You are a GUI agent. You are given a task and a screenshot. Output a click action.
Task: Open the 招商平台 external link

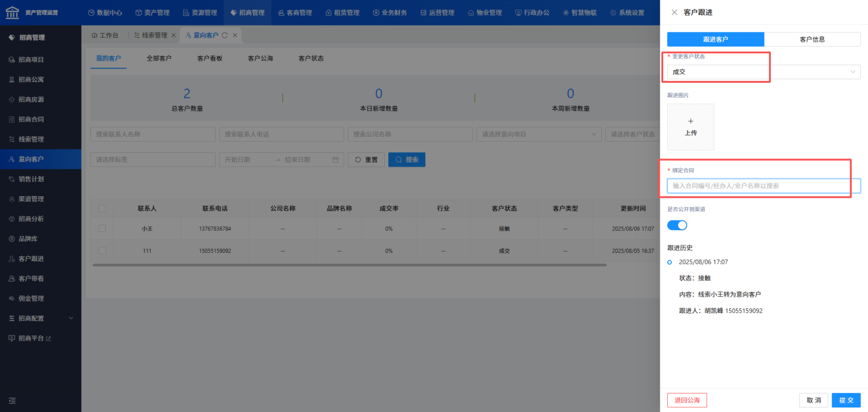[x=41, y=338]
